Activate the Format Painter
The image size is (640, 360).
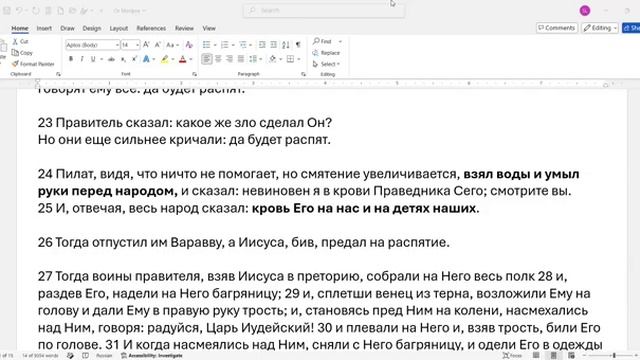tap(33, 64)
